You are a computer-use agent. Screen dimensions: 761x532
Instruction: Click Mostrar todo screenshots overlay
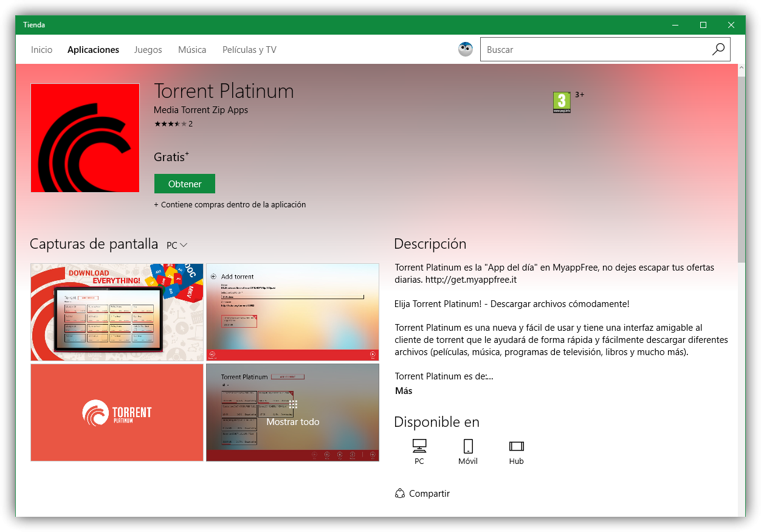[x=293, y=412]
